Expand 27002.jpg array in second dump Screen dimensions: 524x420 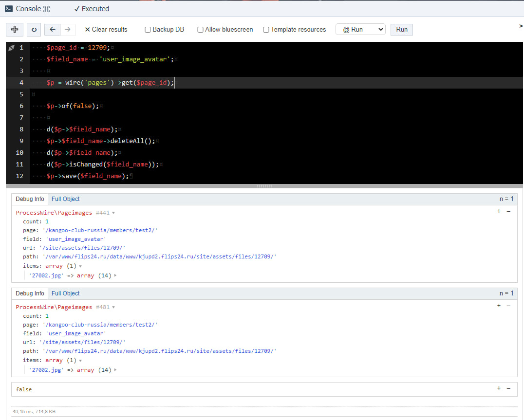115,370
